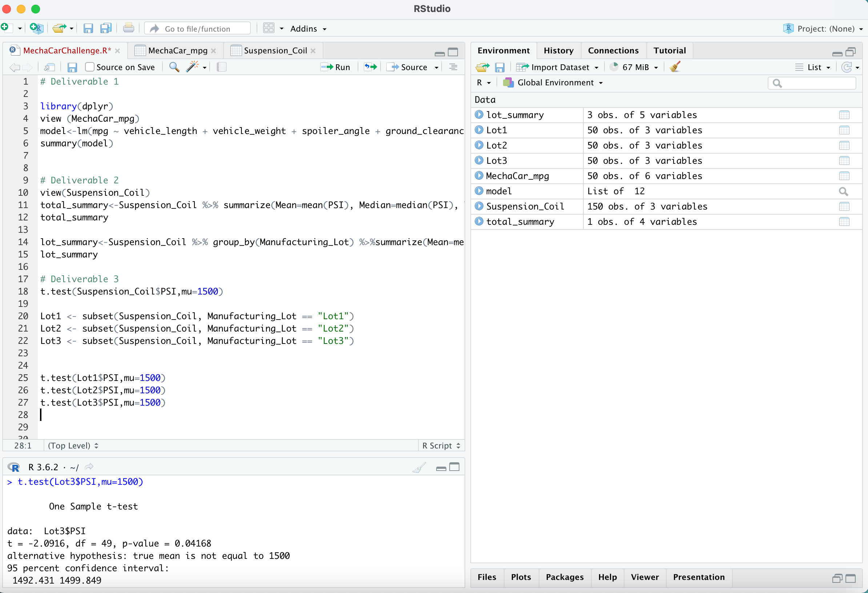Expand the total_summary object details
Image resolution: width=868 pixels, height=593 pixels.
[479, 222]
